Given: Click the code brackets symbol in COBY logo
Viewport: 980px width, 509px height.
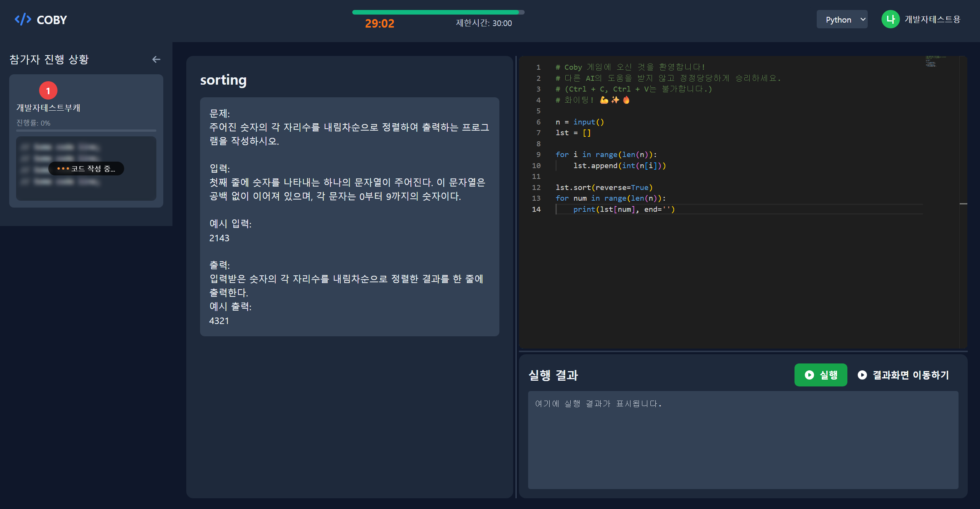Looking at the screenshot, I should click(x=23, y=19).
